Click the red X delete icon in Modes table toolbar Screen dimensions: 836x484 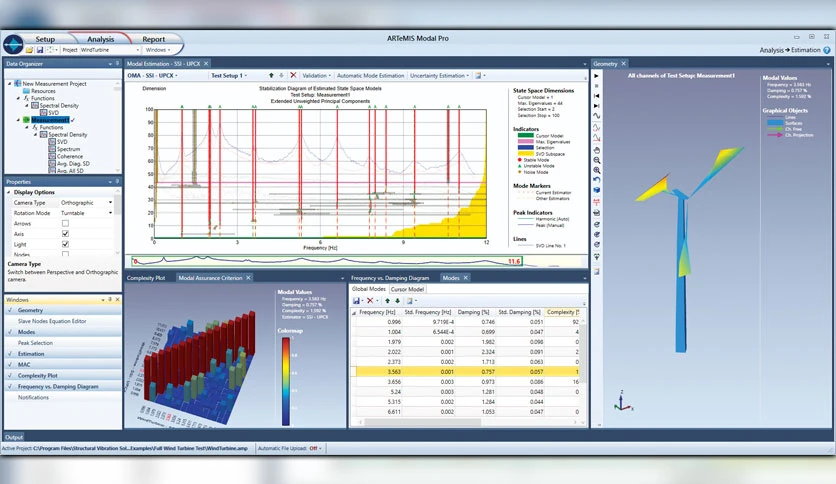(370, 301)
